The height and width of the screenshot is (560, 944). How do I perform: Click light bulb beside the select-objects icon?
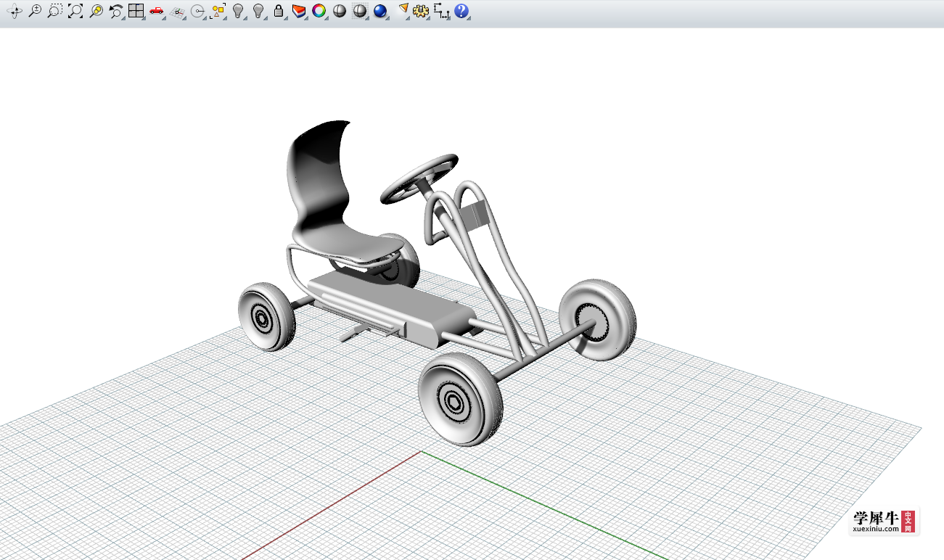tap(238, 11)
